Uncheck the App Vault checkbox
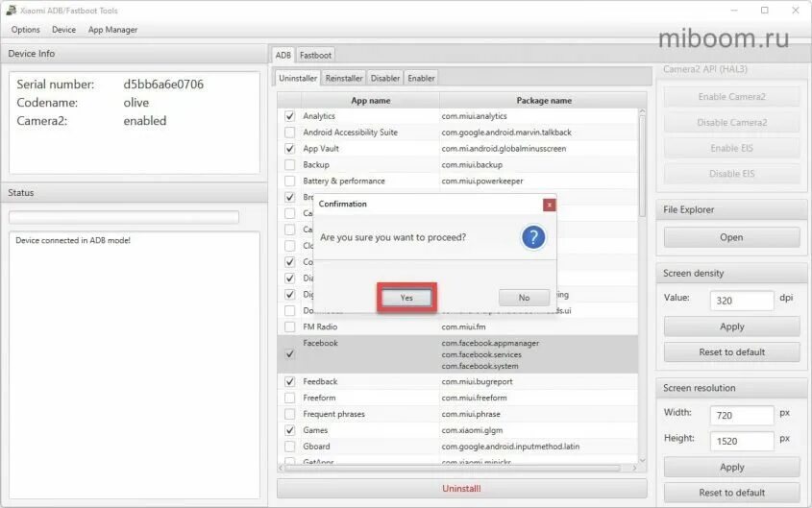Viewport: 812px width, 508px height. point(290,149)
